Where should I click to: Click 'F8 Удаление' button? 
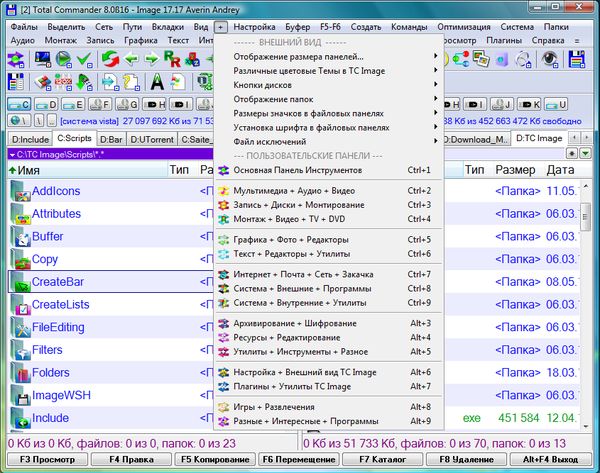point(466,459)
